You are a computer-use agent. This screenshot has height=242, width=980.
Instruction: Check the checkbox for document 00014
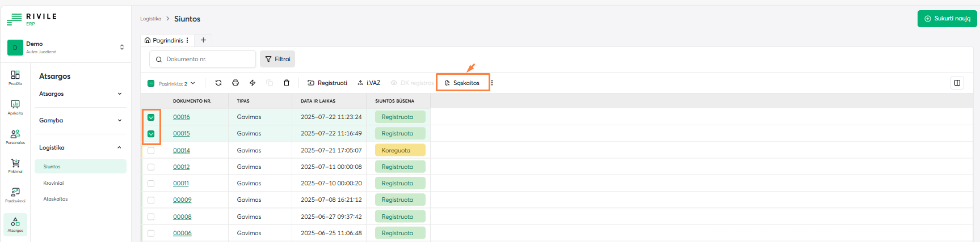click(151, 151)
